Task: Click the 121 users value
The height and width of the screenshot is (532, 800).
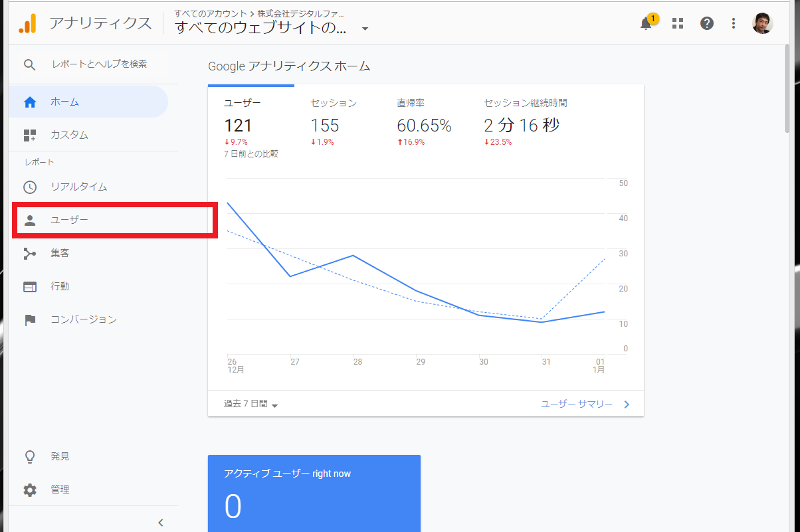Action: pyautogui.click(x=238, y=125)
